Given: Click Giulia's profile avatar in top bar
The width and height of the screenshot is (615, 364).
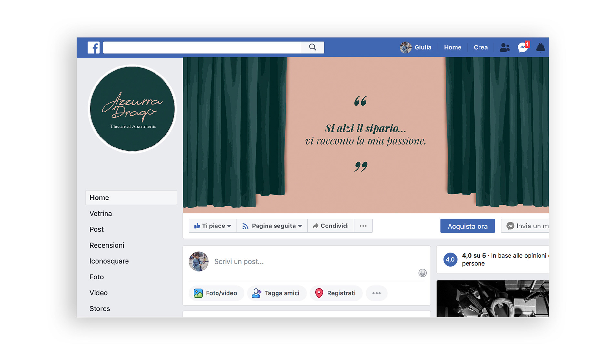Looking at the screenshot, I should point(406,47).
